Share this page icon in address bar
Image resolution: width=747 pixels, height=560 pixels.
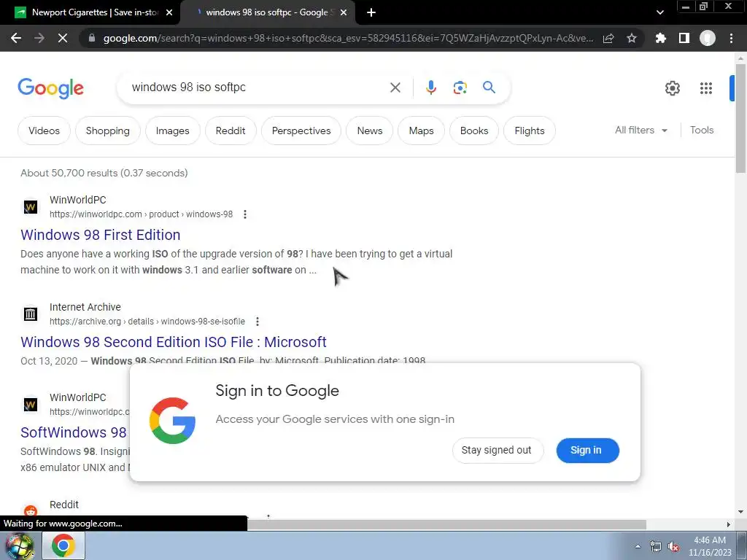[608, 38]
